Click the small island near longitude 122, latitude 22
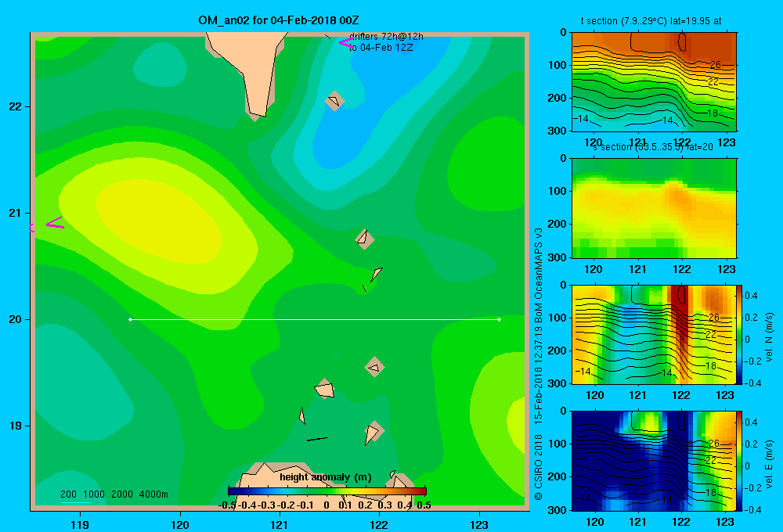The width and height of the screenshot is (783, 532). (x=334, y=101)
